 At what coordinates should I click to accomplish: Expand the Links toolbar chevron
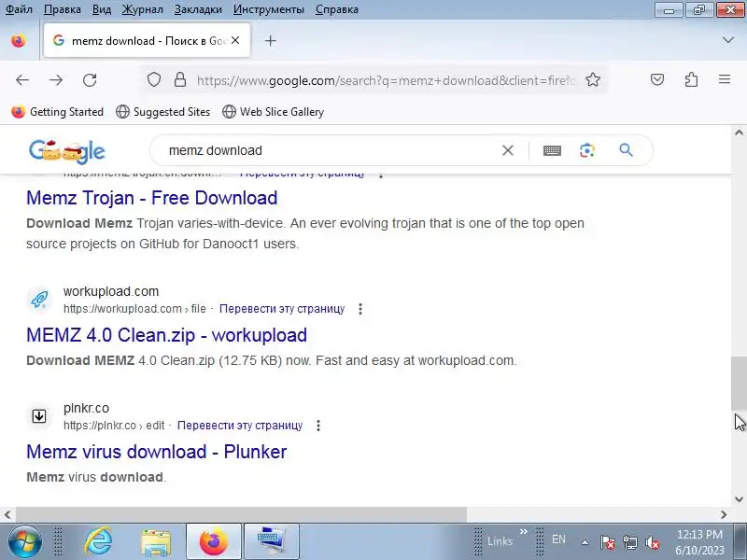coord(524,531)
